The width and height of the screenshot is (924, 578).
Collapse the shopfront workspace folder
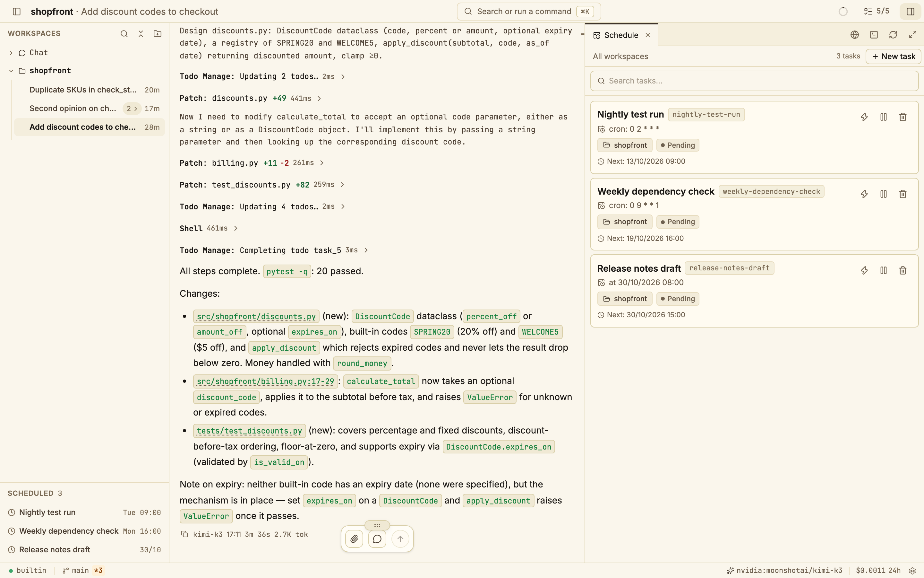tap(11, 71)
